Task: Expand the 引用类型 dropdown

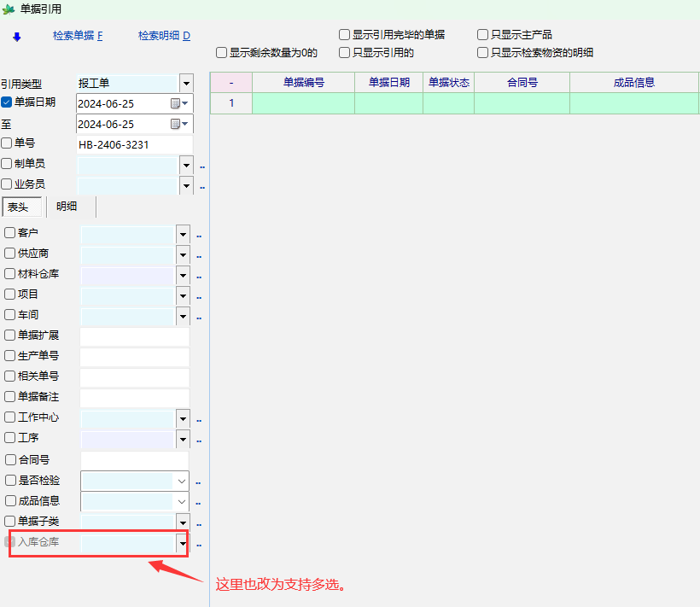Action: [x=186, y=84]
